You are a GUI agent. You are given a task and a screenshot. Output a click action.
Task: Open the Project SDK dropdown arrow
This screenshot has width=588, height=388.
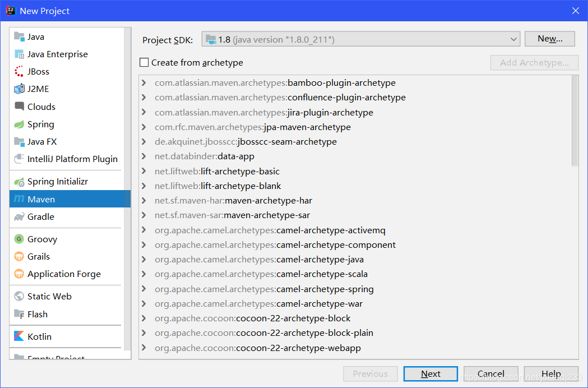(x=513, y=39)
